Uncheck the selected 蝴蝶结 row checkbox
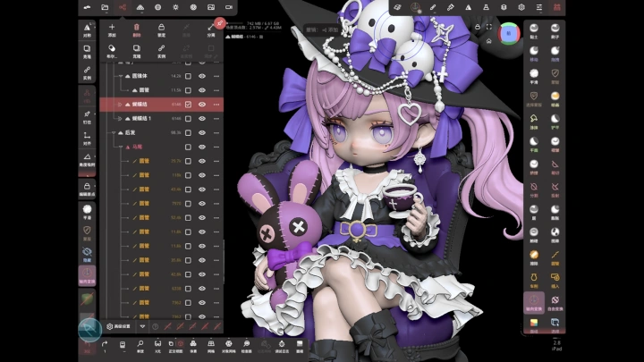Viewport: 644px width, 362px height. [188, 105]
